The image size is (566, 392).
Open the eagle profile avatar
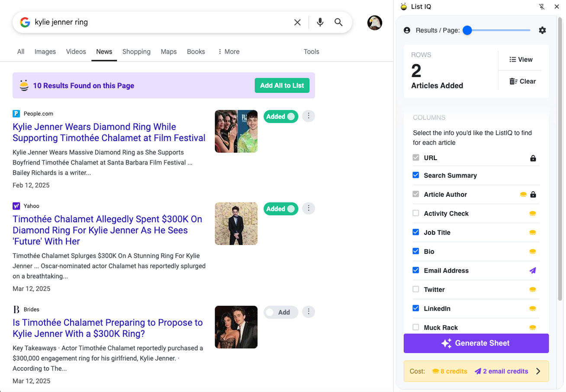(x=375, y=22)
